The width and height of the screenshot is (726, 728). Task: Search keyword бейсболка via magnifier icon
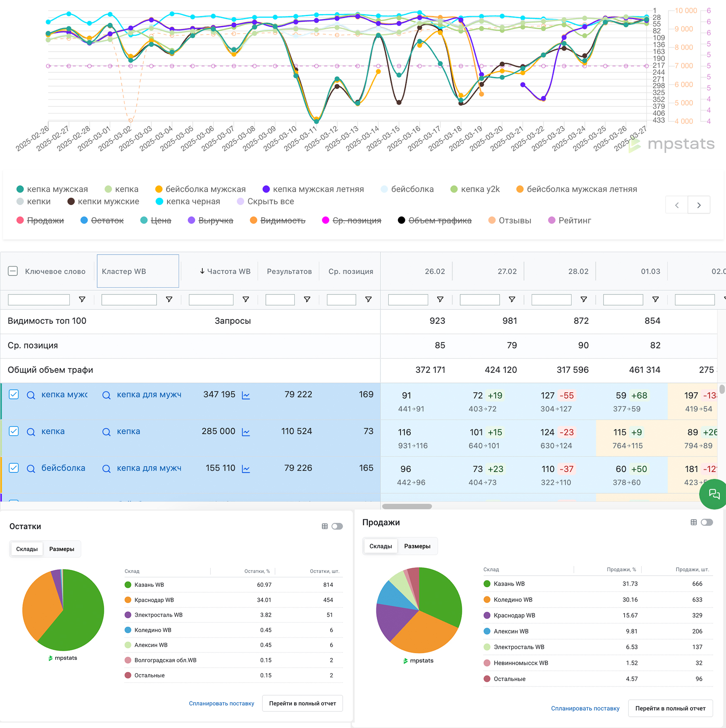coord(31,468)
